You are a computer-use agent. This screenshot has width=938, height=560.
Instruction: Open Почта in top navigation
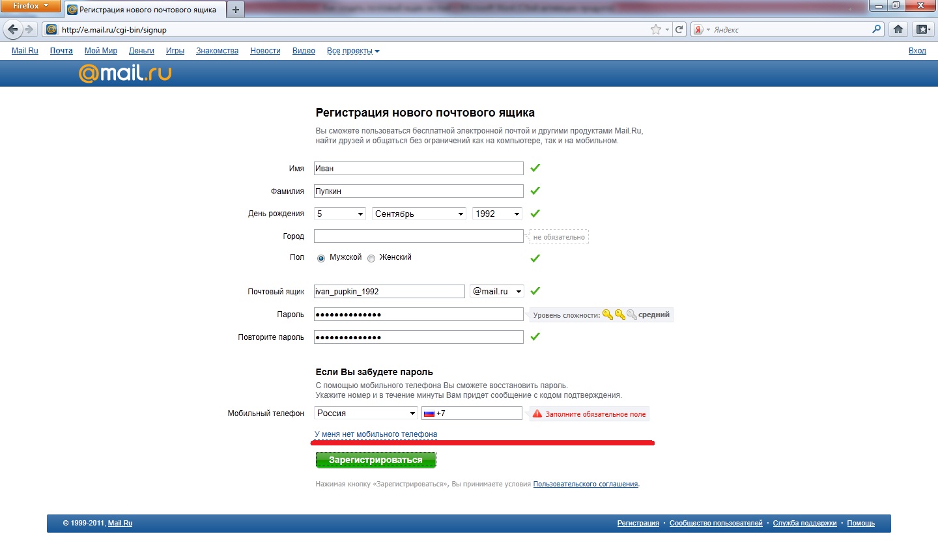(x=61, y=51)
